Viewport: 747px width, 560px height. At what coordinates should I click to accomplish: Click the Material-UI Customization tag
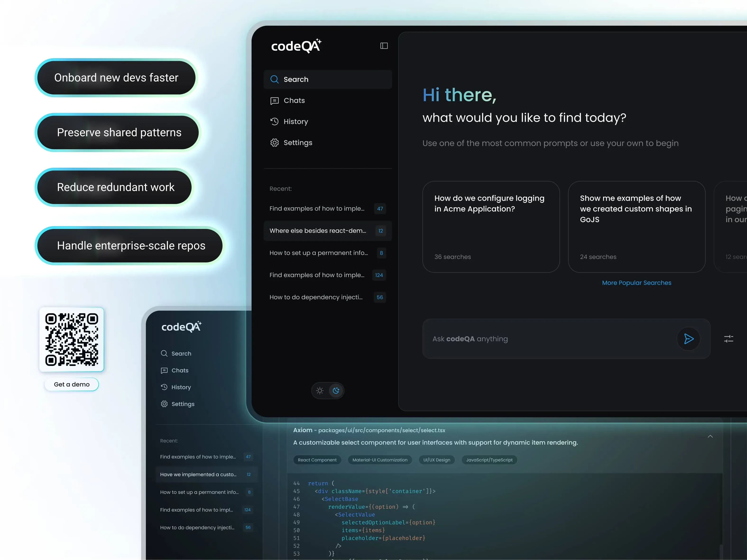coord(380,460)
